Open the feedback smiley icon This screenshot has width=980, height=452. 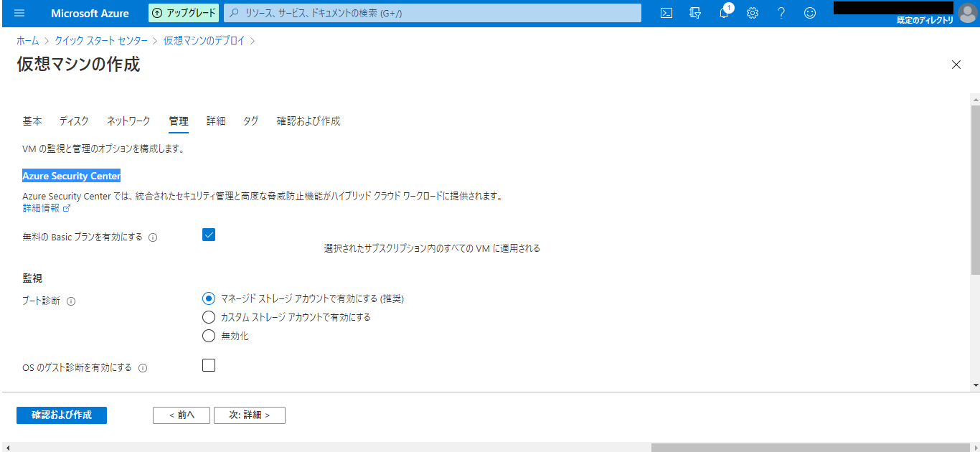pos(810,13)
